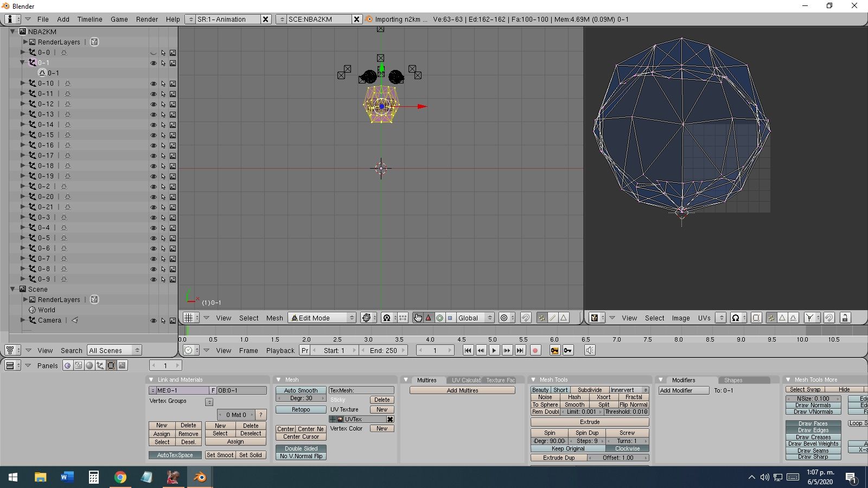Open the Playback menu in timeline
This screenshot has height=488, width=868.
click(x=280, y=350)
